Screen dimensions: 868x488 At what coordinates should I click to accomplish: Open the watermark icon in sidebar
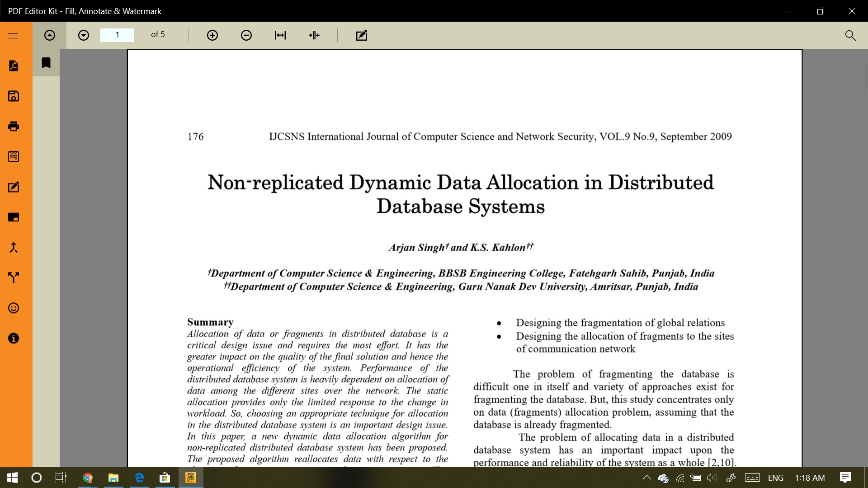[x=14, y=217]
